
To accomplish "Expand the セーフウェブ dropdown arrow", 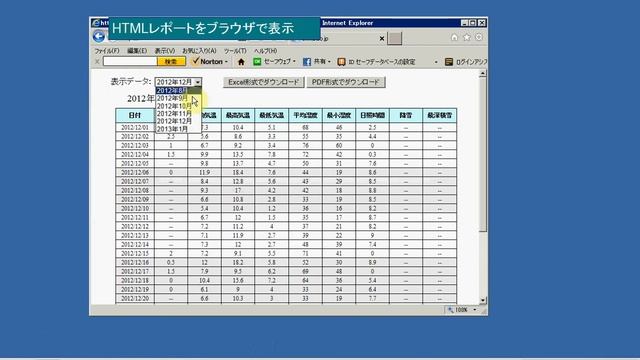I will pos(294,62).
